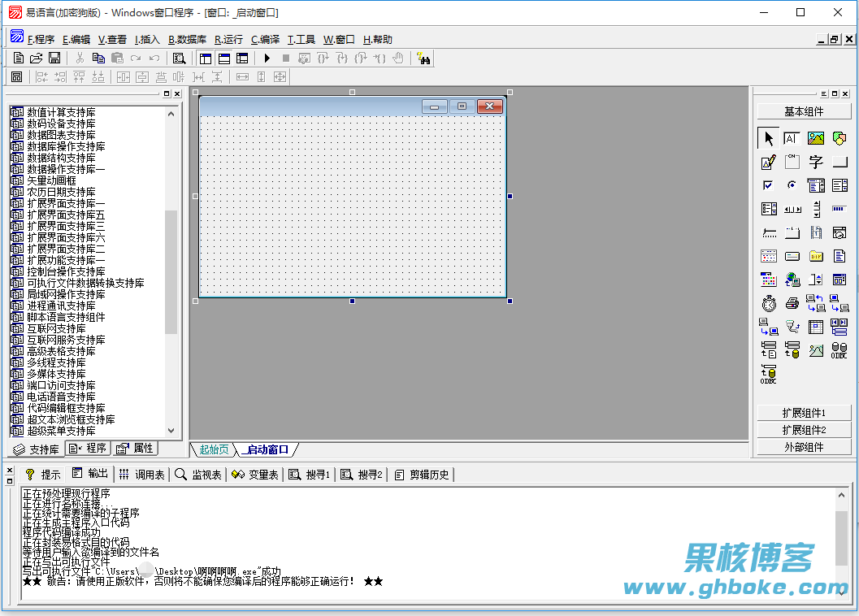Select the label (字) component icon

click(816, 163)
